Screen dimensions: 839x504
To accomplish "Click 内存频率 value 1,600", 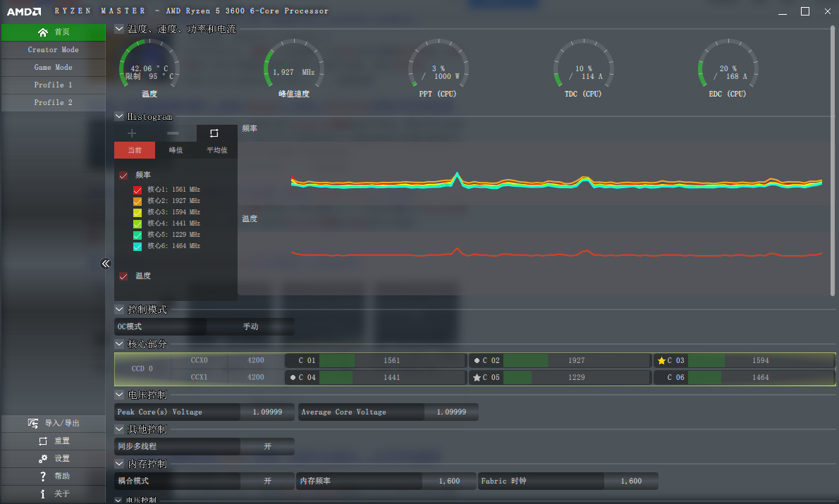I will point(450,481).
